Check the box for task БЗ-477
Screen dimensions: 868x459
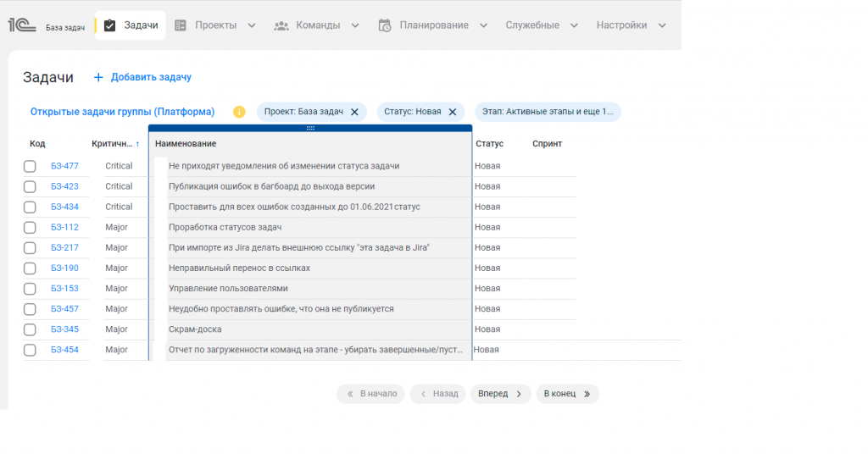coord(30,166)
